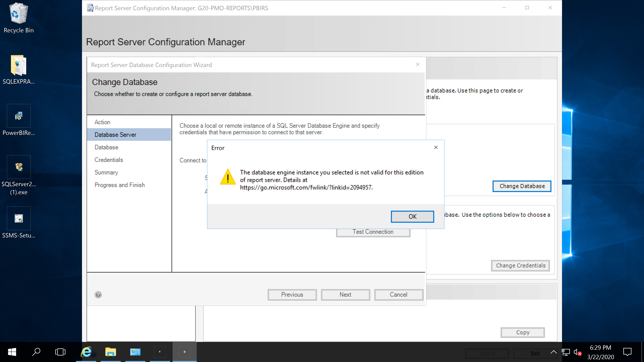Click the Copy button
Viewport: 644px width, 362px height.
tap(523, 333)
